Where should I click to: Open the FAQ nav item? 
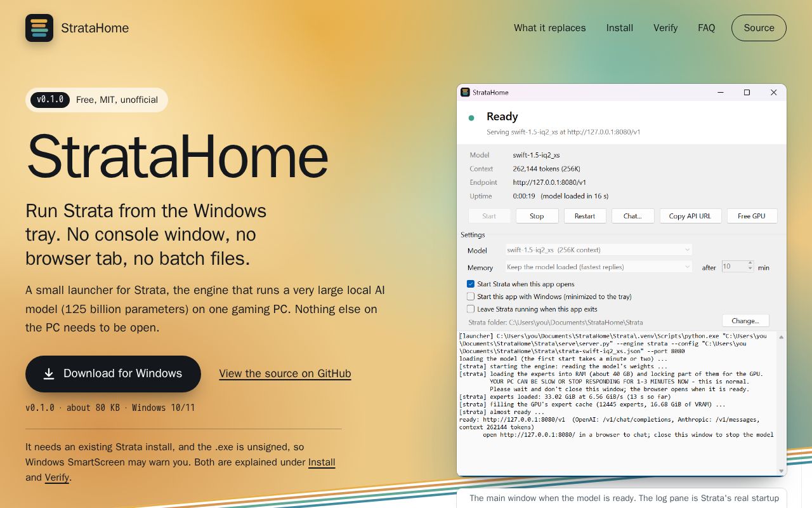[707, 28]
